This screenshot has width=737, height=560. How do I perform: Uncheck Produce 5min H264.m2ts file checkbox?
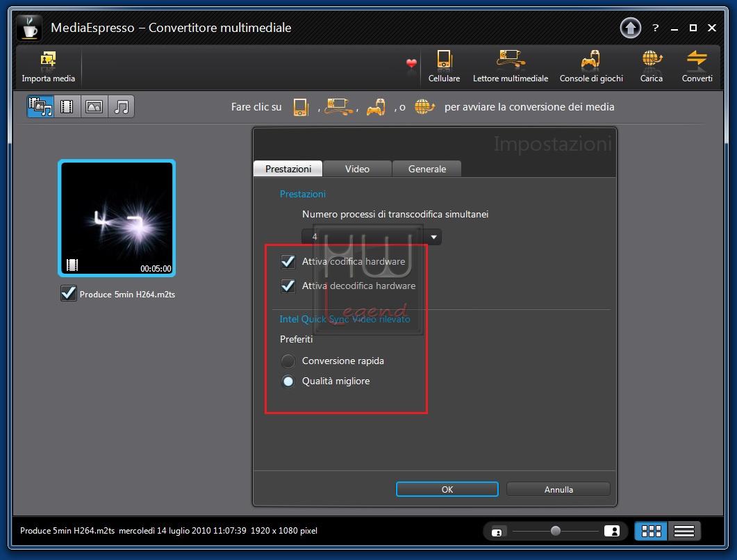coord(69,293)
